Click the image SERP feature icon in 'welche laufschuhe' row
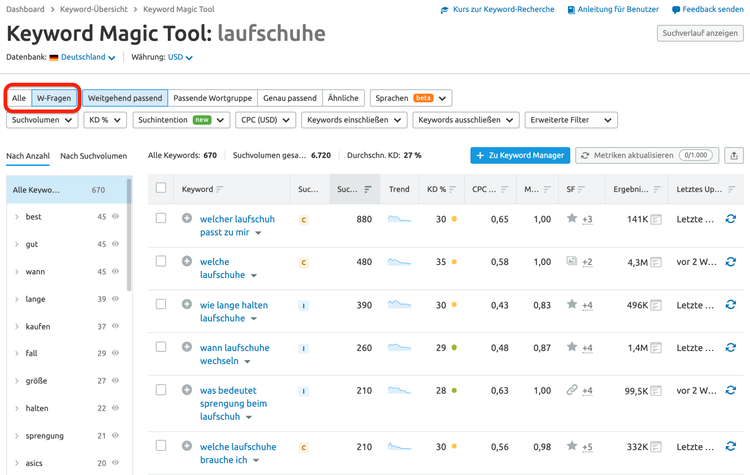 coord(572,261)
